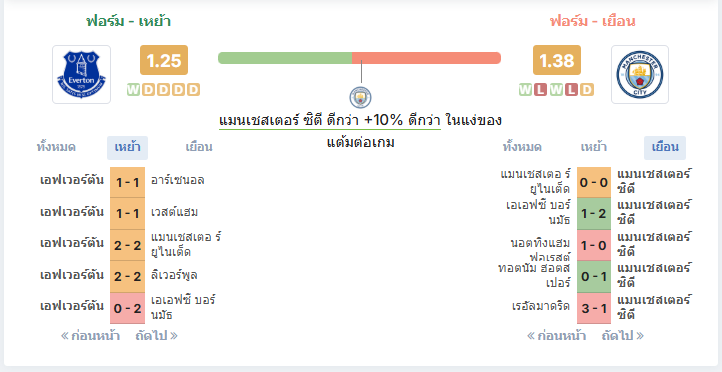This screenshot has height=372, width=722.
Task: Click Man City's first L form badge
Action: coord(541,89)
